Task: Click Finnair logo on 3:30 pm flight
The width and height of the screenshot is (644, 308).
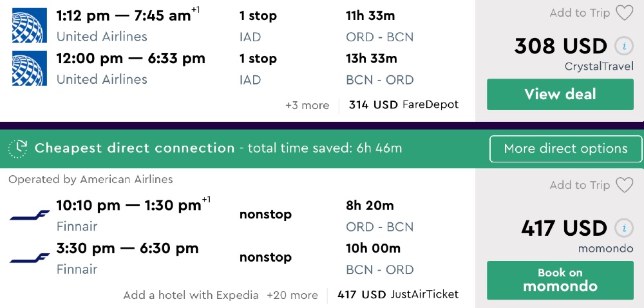Action: click(x=30, y=258)
